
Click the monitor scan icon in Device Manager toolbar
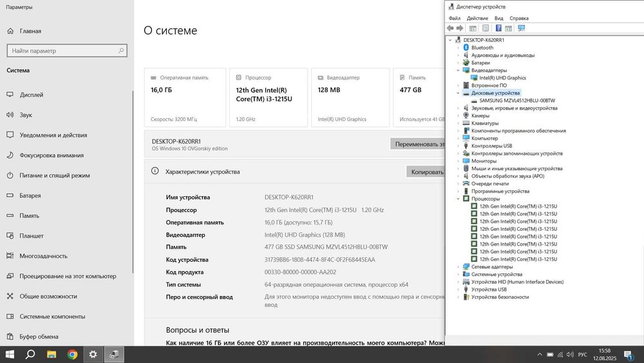coord(521,28)
